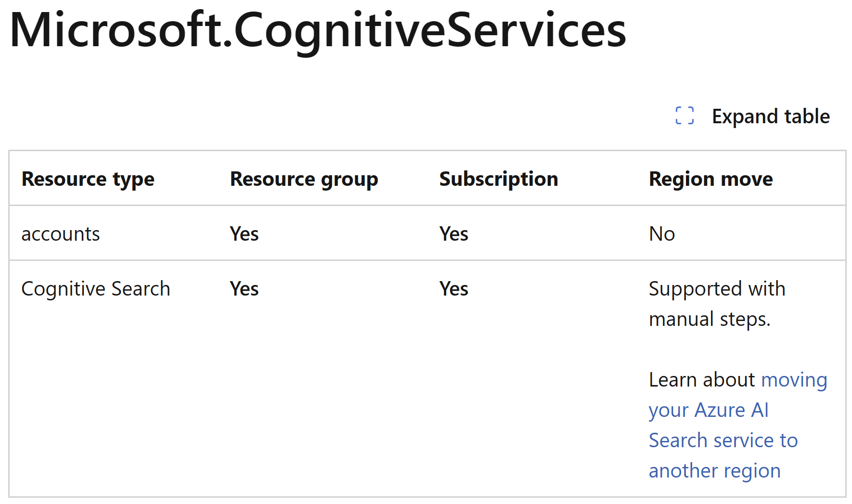This screenshot has width=852, height=504.
Task: Click the Region move column header
Action: point(711,179)
